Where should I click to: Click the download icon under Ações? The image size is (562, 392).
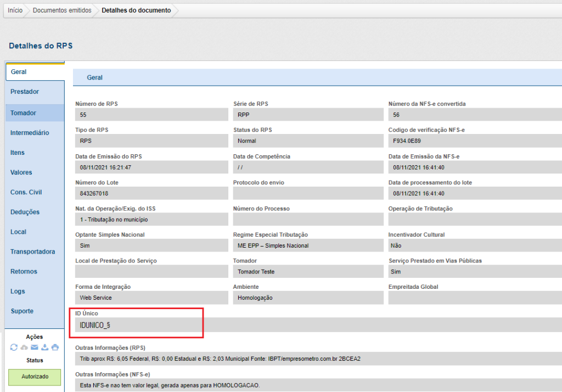[45, 347]
